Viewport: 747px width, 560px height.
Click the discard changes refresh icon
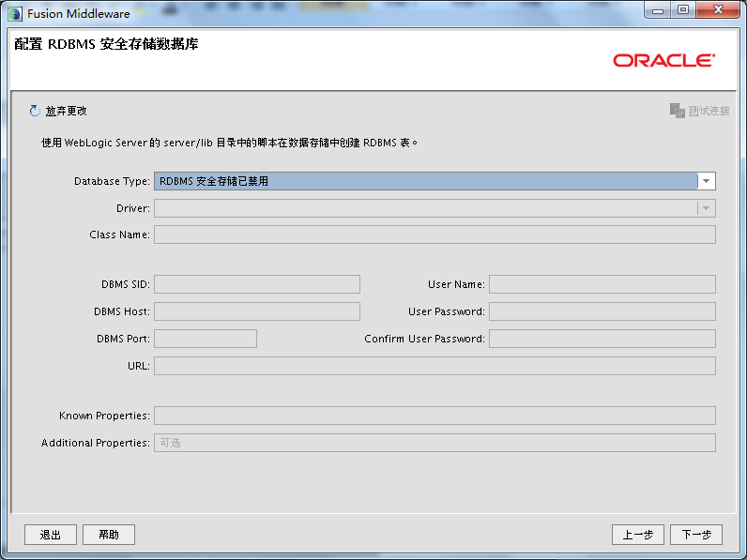35,111
